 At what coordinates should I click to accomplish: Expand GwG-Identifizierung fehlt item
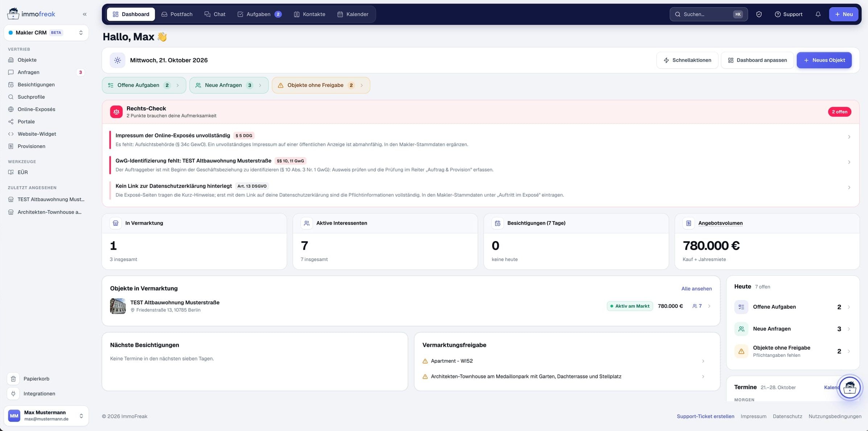481,165
